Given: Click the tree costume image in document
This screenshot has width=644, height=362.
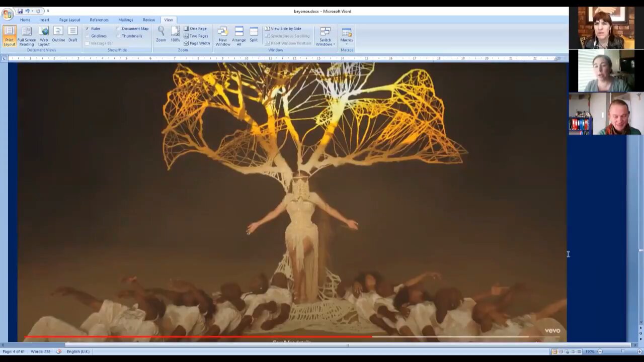Looking at the screenshot, I should (x=292, y=202).
